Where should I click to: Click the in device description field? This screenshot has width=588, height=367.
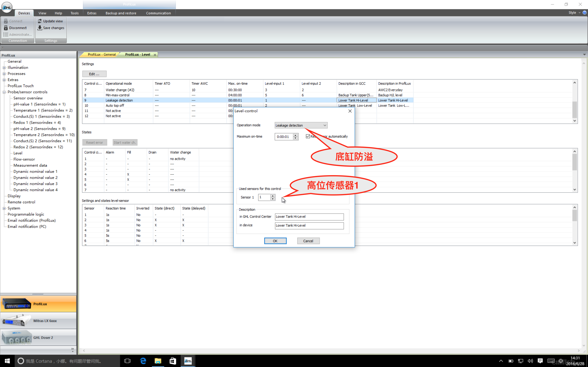coord(309,226)
